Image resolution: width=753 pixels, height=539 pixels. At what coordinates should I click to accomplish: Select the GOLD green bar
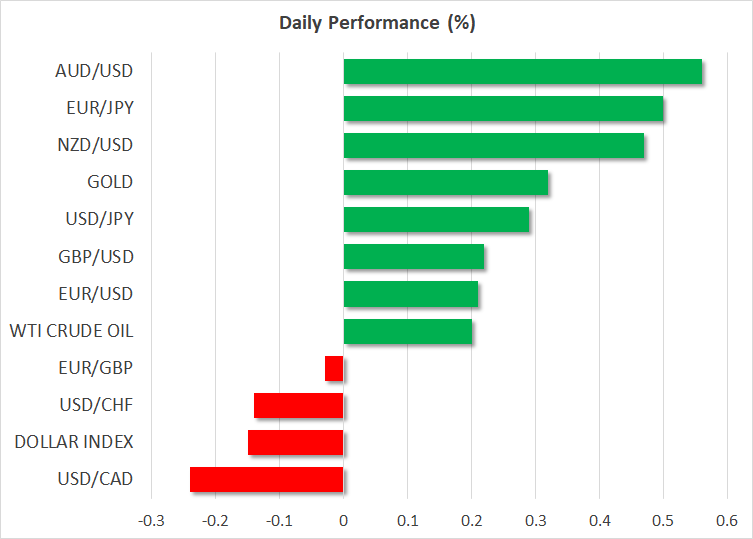(445, 183)
